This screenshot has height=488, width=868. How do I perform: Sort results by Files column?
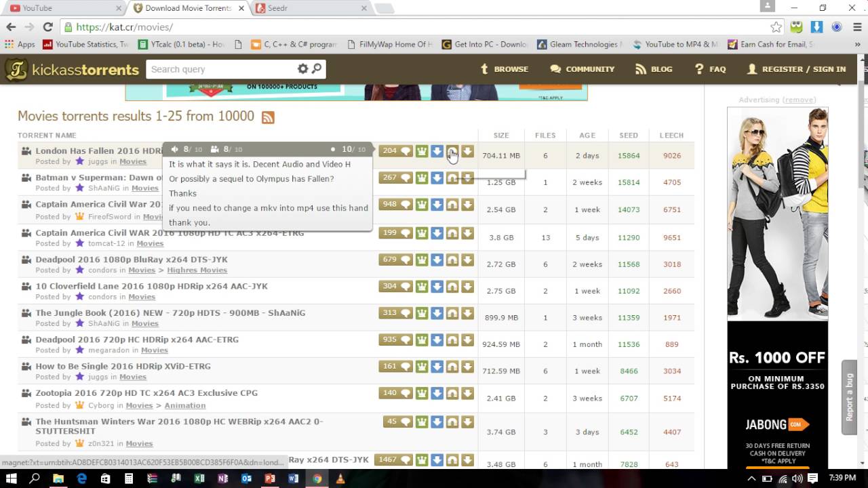[x=545, y=136]
